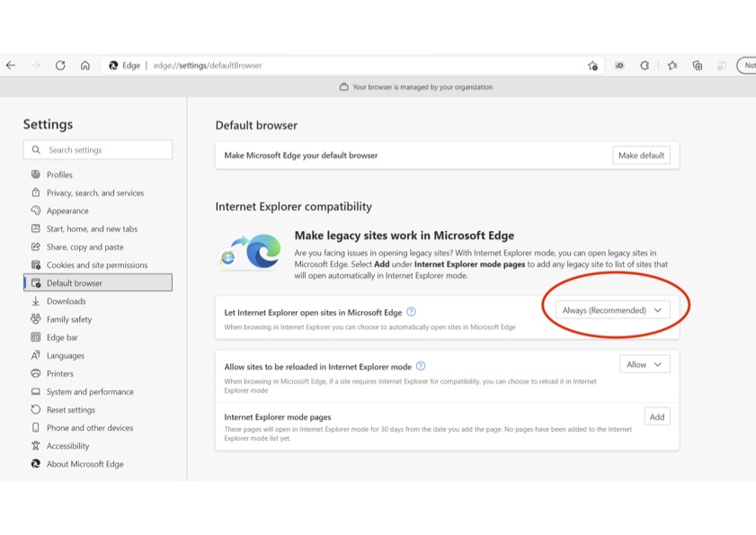The image size is (756, 535).
Task: Click help icon beside Allow sites to be reloaded
Action: point(421,366)
